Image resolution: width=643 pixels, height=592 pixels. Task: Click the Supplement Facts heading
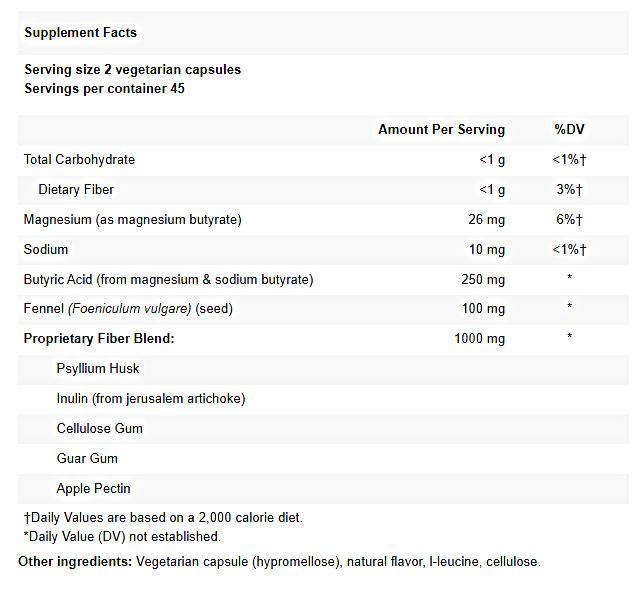point(80,32)
